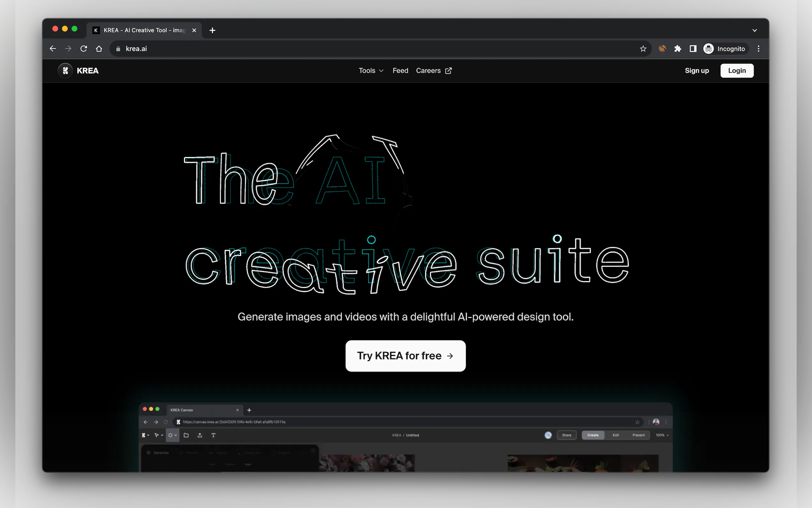Click the KREA logo icon
Image resolution: width=812 pixels, height=508 pixels.
coord(66,71)
